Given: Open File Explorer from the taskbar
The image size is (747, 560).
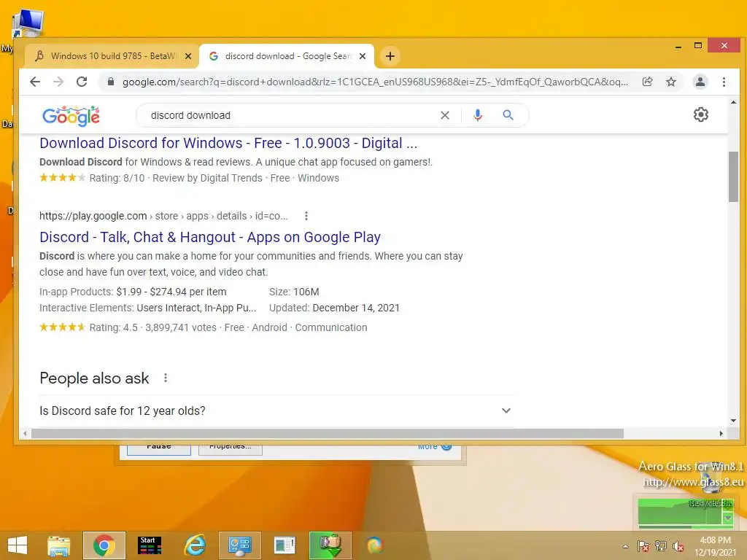Looking at the screenshot, I should [x=59, y=545].
